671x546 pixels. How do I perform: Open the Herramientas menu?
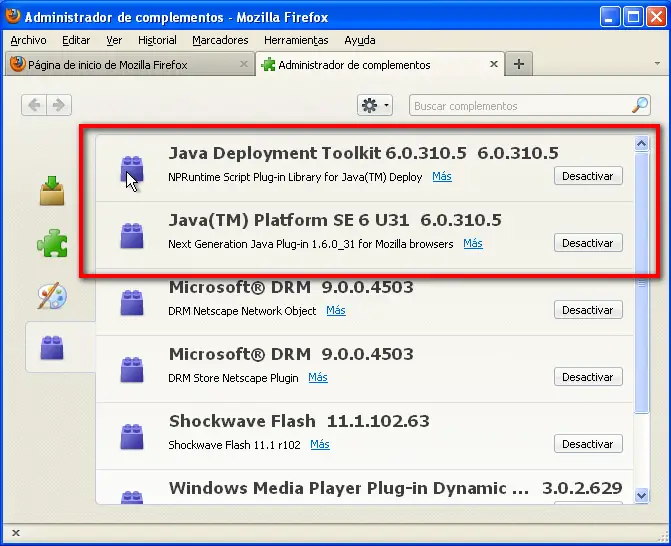(x=296, y=40)
